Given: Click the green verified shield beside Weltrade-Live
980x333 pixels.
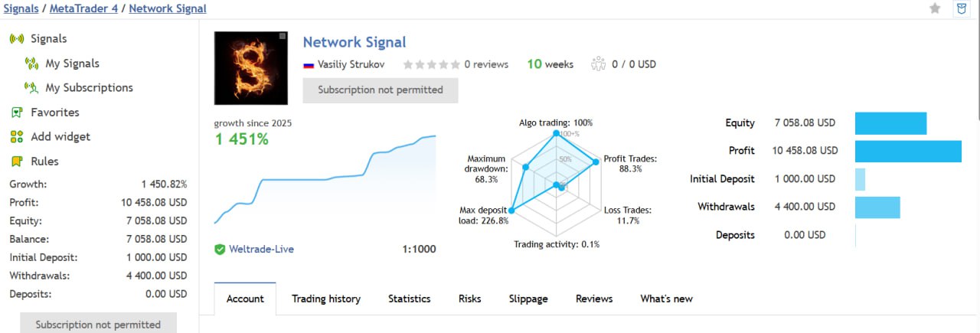Looking at the screenshot, I should (220, 250).
